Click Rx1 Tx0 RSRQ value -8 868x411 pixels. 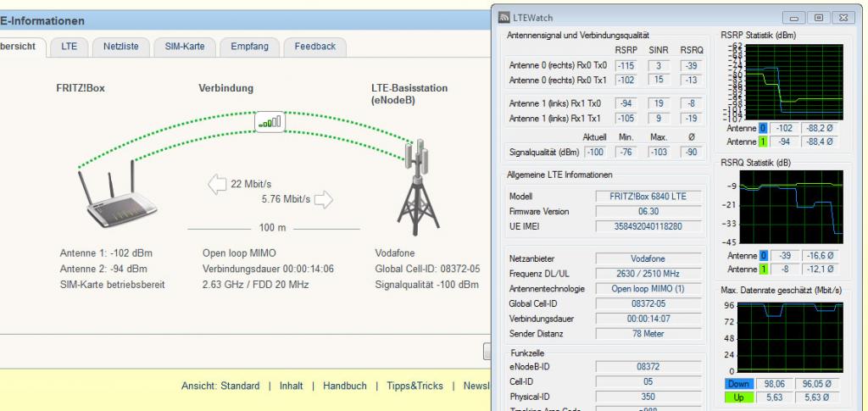pyautogui.click(x=692, y=103)
